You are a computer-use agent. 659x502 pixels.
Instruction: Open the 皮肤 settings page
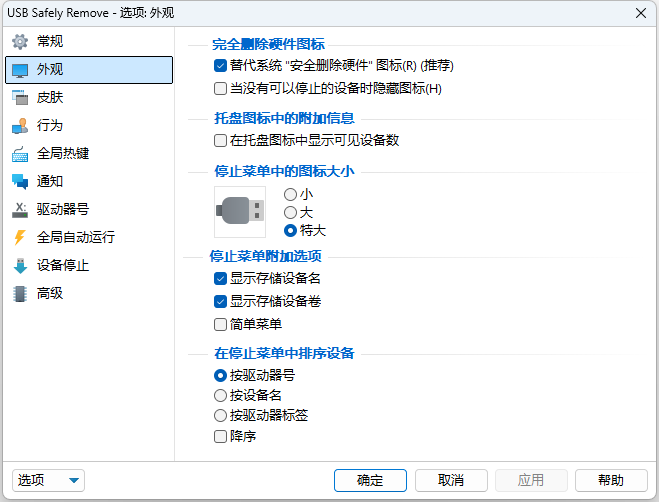(x=89, y=98)
